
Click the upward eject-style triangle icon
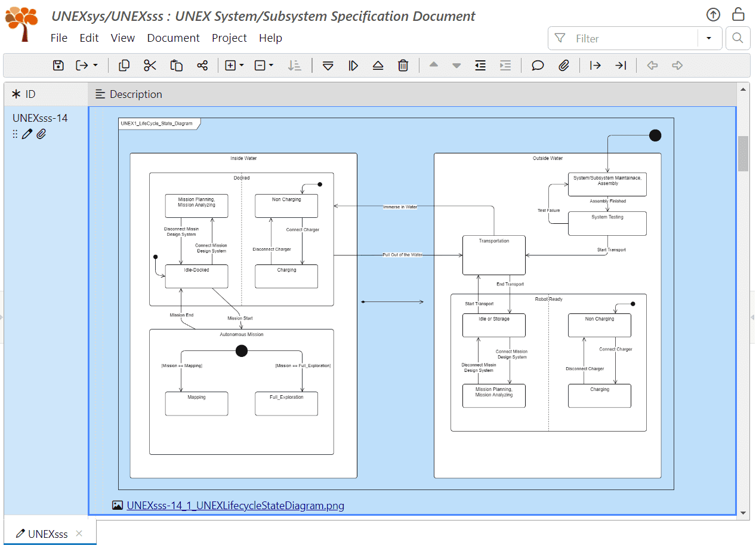(x=378, y=66)
